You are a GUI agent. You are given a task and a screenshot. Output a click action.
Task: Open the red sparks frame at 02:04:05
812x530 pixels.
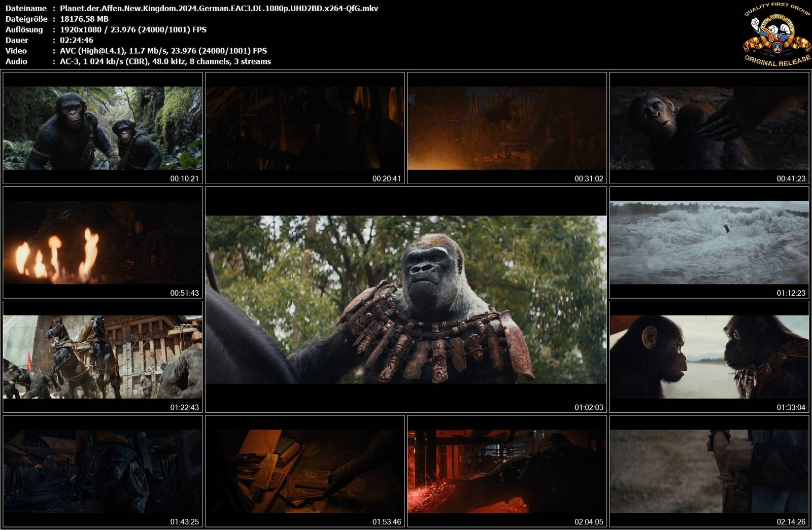point(507,471)
